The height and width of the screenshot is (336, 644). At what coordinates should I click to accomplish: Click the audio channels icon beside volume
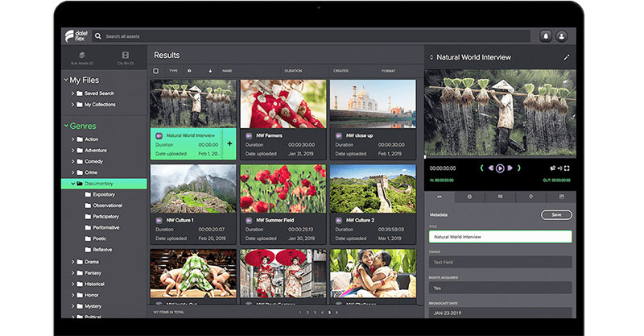pyautogui.click(x=553, y=168)
